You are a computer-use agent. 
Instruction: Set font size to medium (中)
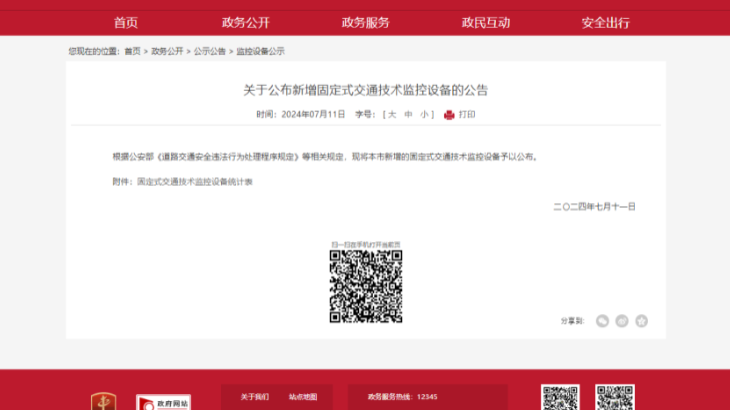coord(409,115)
